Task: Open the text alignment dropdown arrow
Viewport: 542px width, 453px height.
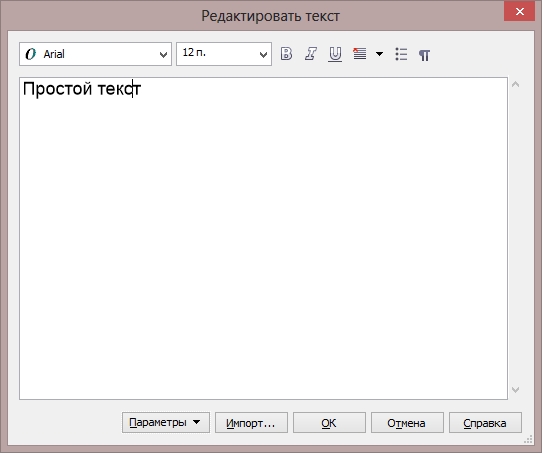Action: [x=379, y=54]
